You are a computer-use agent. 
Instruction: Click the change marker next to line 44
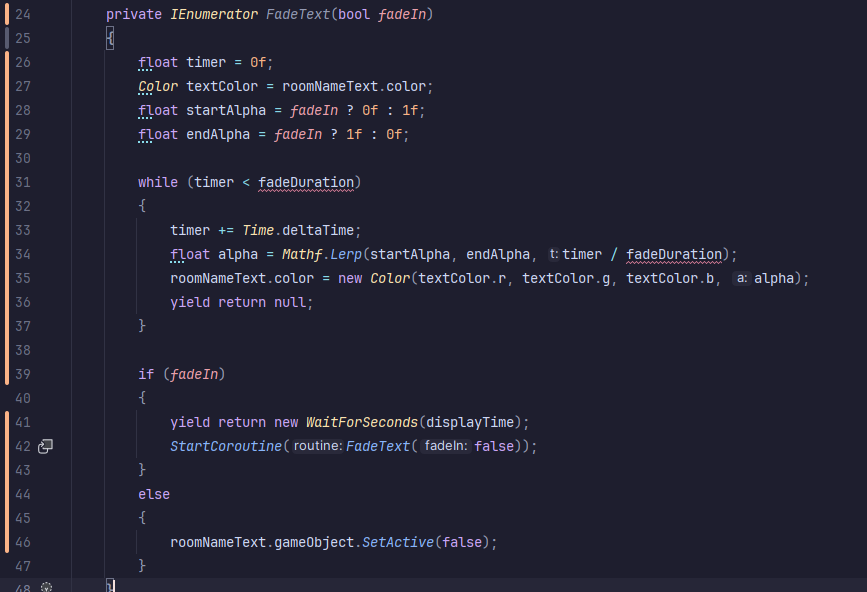pos(7,494)
